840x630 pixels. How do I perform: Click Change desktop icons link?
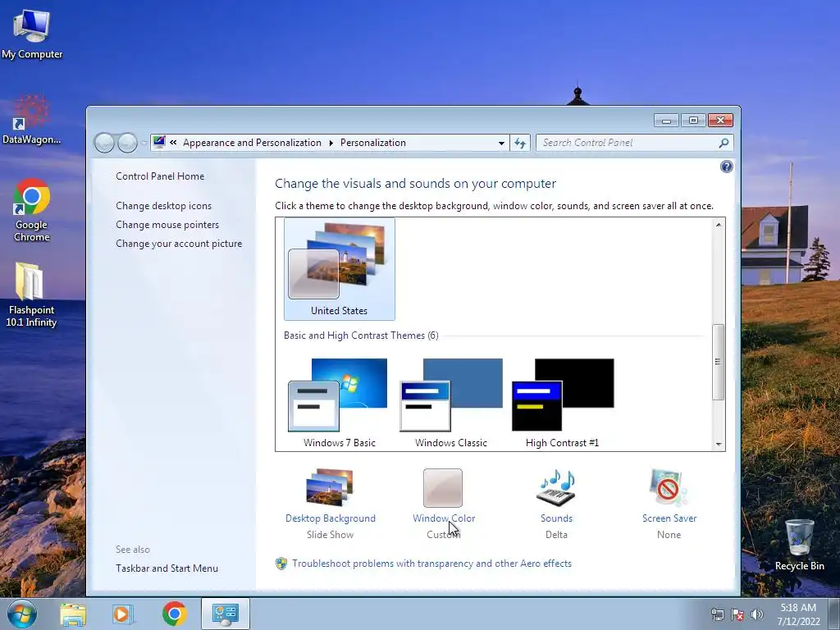[x=163, y=206]
